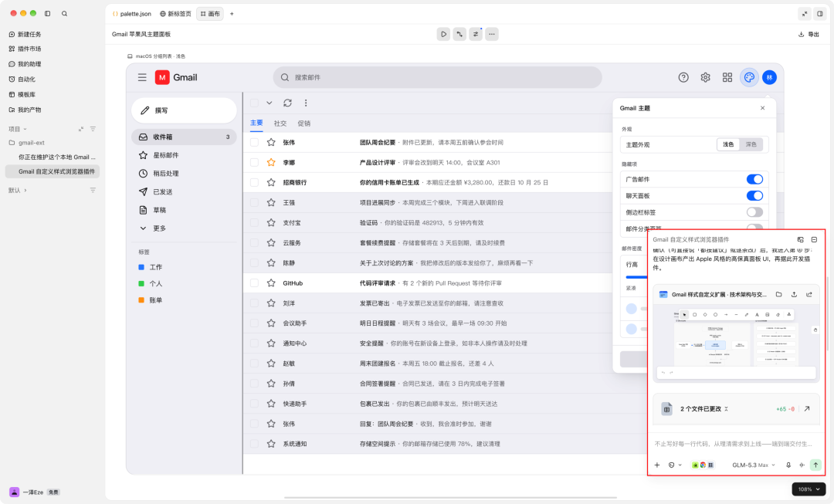Open the GLM-5.3 Max model dropdown
The image size is (834, 504).
click(x=754, y=465)
